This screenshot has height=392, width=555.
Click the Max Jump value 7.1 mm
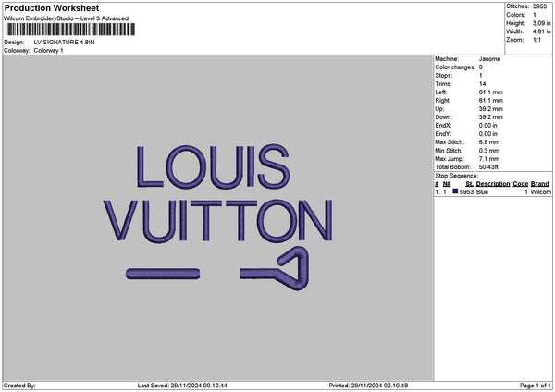(x=489, y=159)
